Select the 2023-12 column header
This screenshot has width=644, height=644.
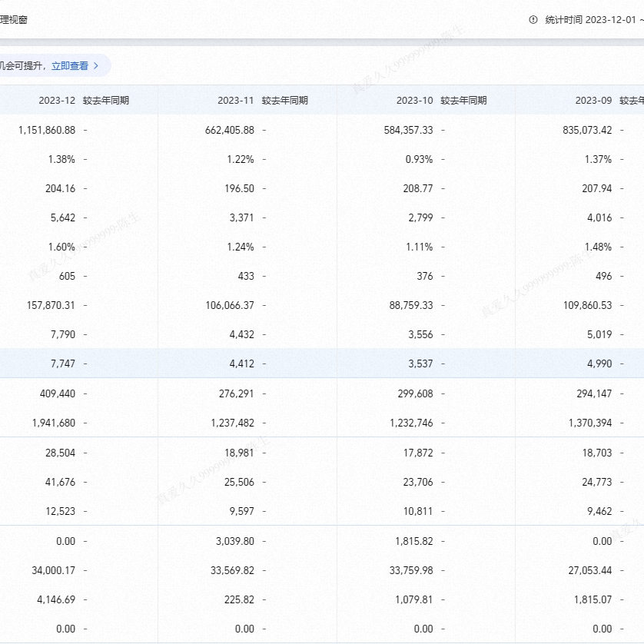57,101
